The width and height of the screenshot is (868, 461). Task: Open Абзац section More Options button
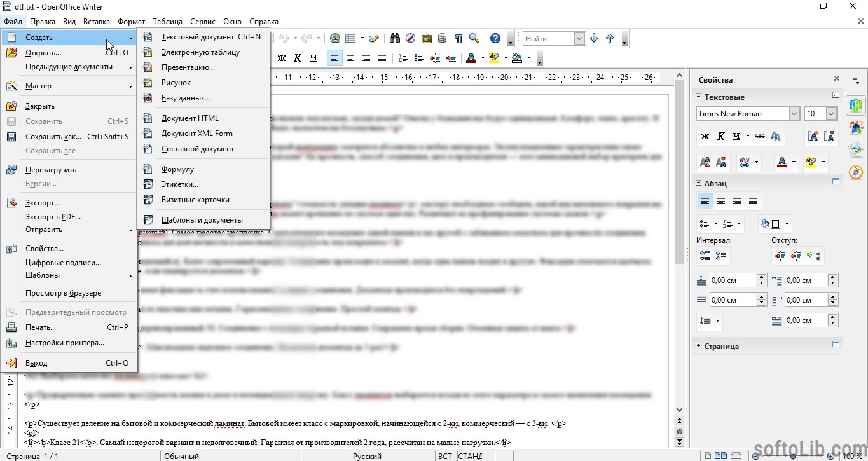[x=836, y=181]
